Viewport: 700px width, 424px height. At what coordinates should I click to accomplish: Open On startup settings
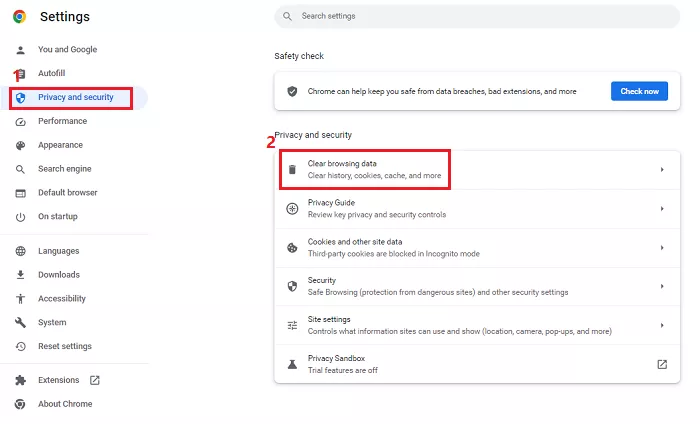click(x=58, y=217)
